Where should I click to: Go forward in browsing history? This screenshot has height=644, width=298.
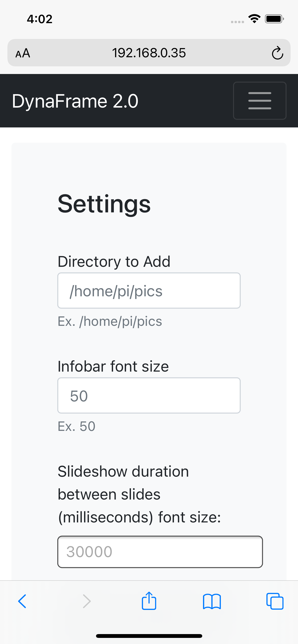coord(86,602)
